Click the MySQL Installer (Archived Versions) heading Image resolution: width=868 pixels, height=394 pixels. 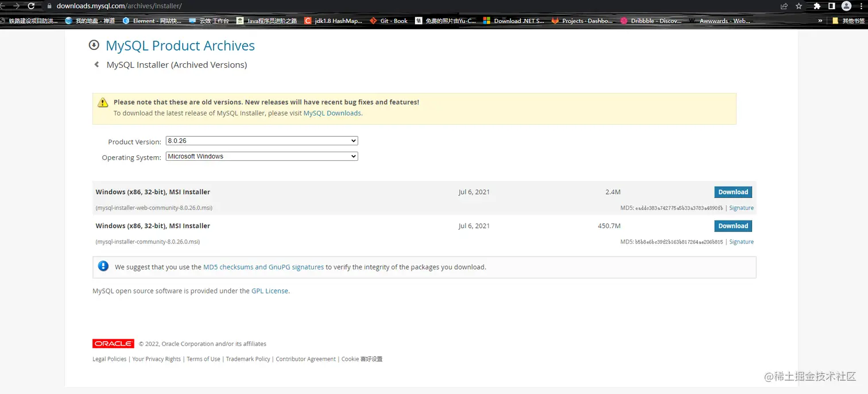[x=177, y=65]
